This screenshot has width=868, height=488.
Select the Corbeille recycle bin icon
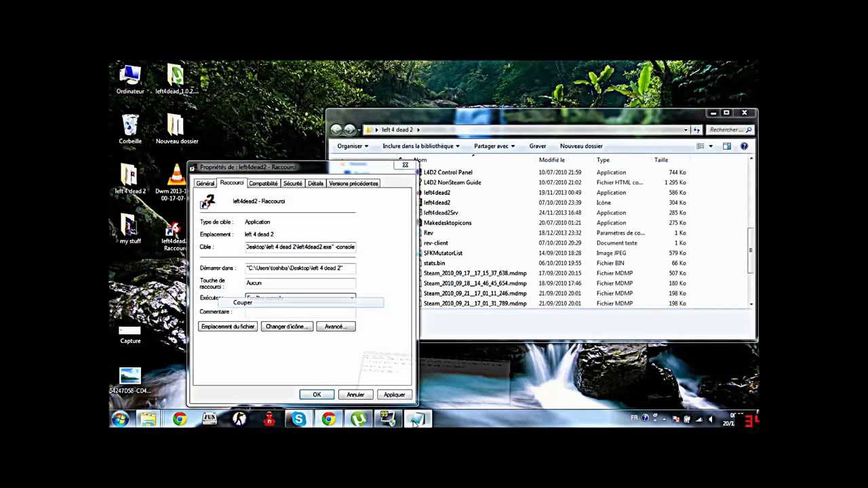click(x=130, y=129)
